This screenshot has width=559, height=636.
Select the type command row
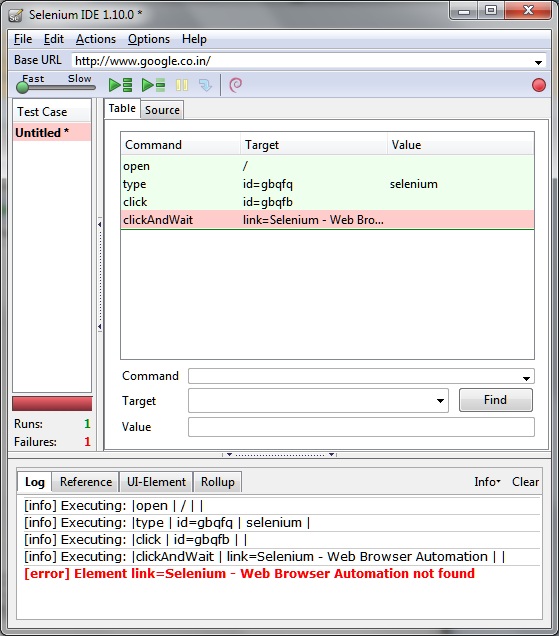tap(327, 184)
